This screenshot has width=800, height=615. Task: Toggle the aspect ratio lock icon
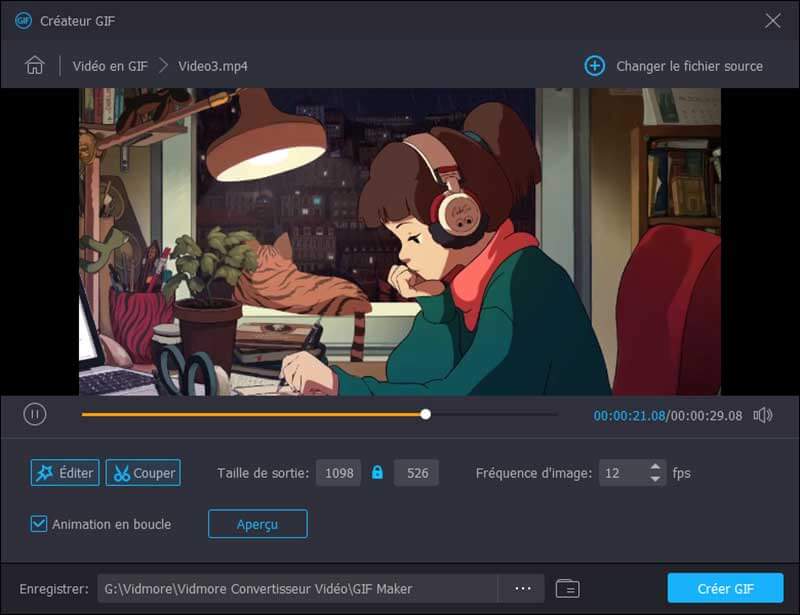click(377, 473)
